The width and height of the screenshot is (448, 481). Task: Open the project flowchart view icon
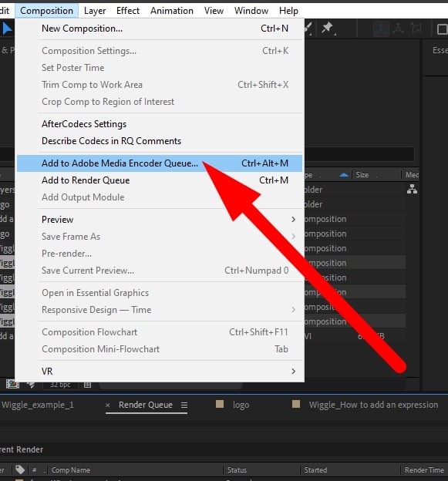coord(412,190)
